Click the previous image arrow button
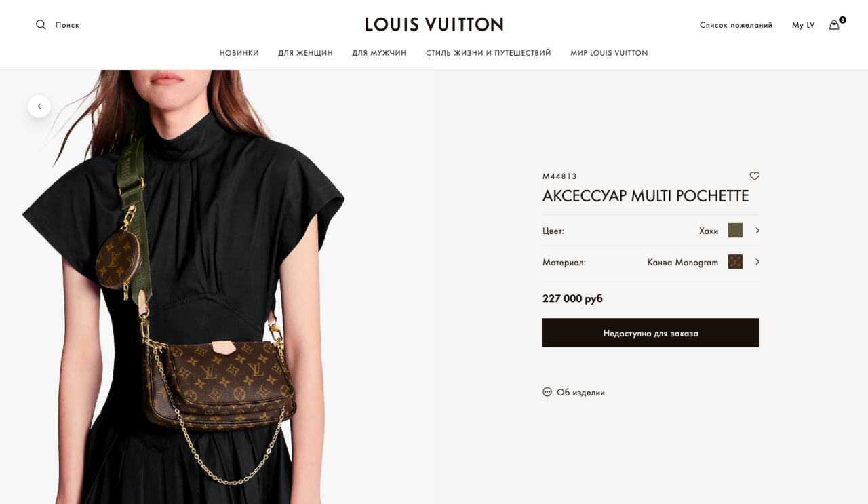This screenshot has height=504, width=868. [x=39, y=106]
